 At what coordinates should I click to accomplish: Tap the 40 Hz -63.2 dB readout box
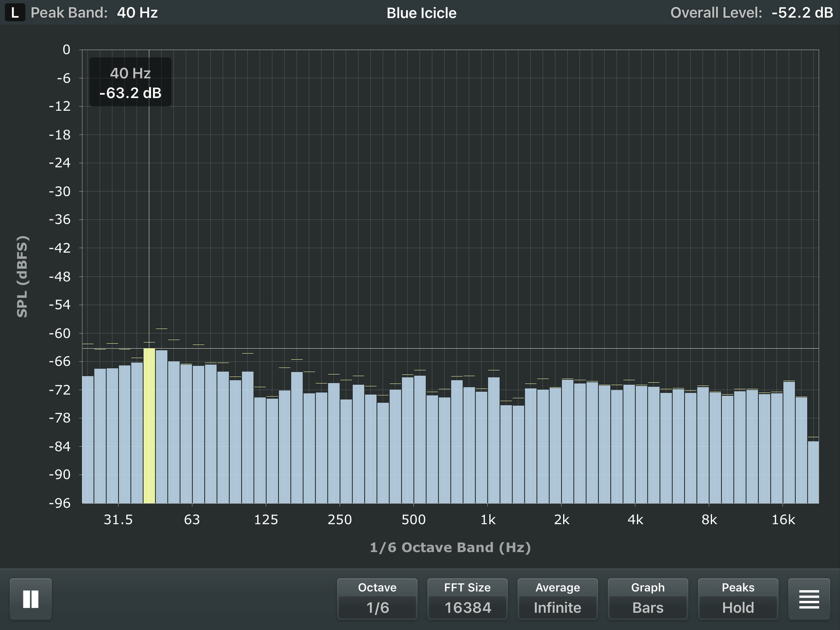click(130, 82)
